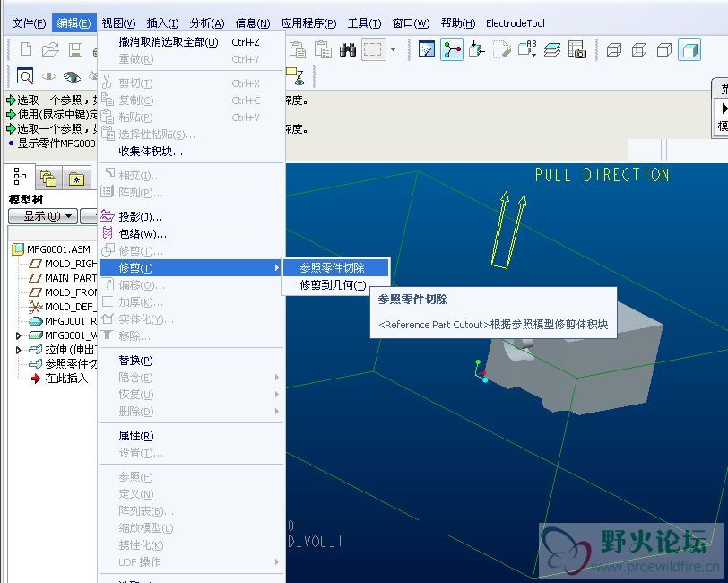This screenshot has width=728, height=583.
Task: Expand the 恢复(U) submenu arrow
Action: click(277, 395)
